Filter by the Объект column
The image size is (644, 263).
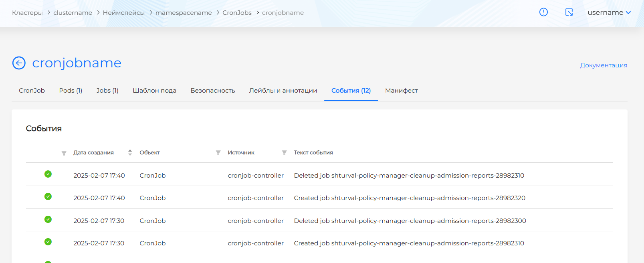point(218,153)
